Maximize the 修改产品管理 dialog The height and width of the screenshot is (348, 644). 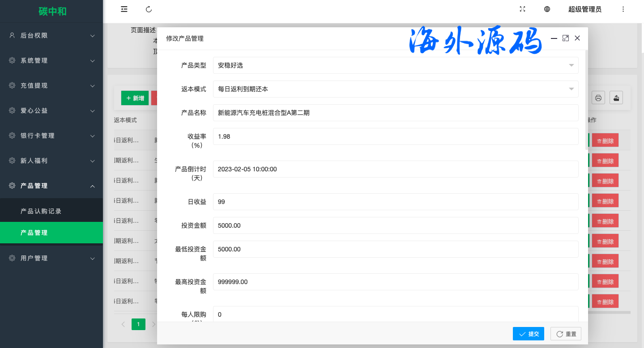tap(566, 38)
